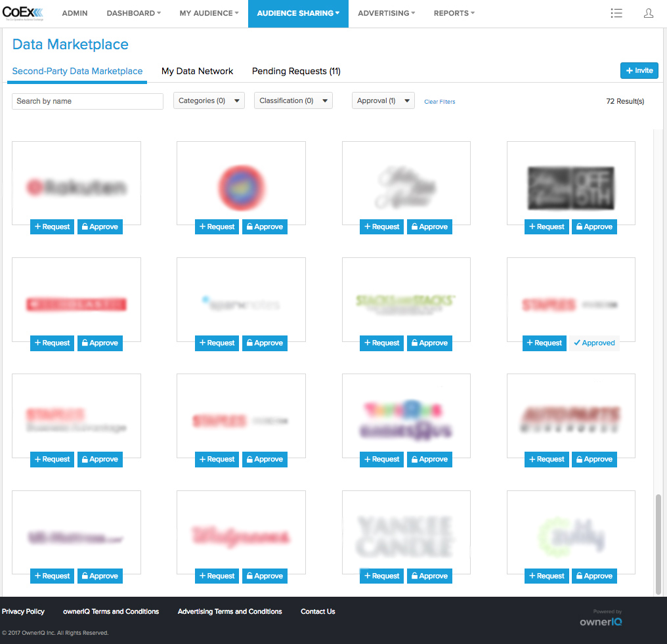Approve the Auto Parts card

[594, 460]
